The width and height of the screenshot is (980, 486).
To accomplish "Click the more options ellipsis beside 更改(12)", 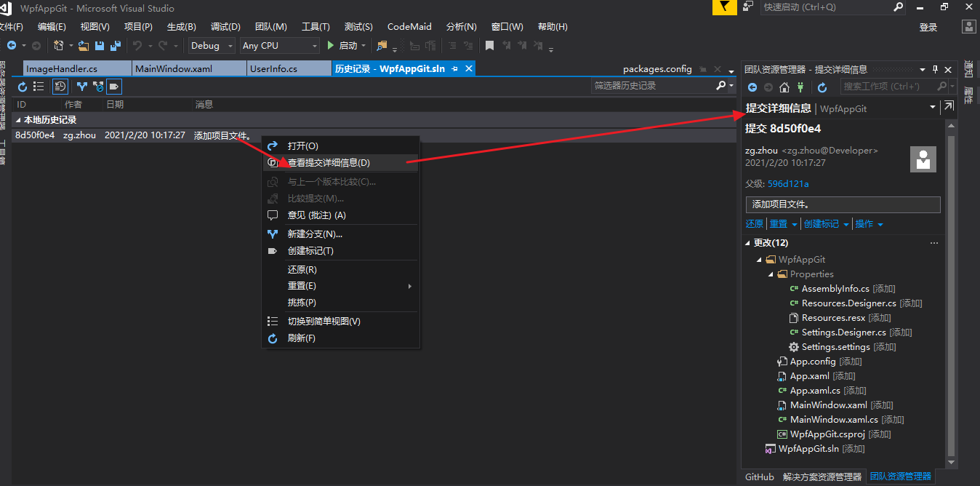I will [x=934, y=242].
